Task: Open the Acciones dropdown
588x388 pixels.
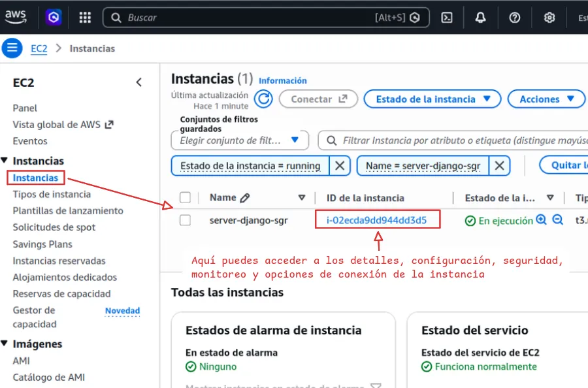Action: tap(546, 99)
